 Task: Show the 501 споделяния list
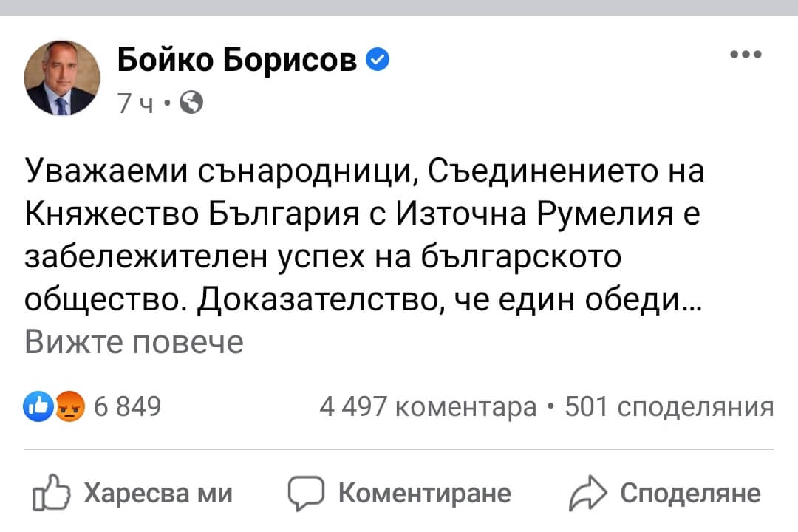pyautogui.click(x=669, y=406)
